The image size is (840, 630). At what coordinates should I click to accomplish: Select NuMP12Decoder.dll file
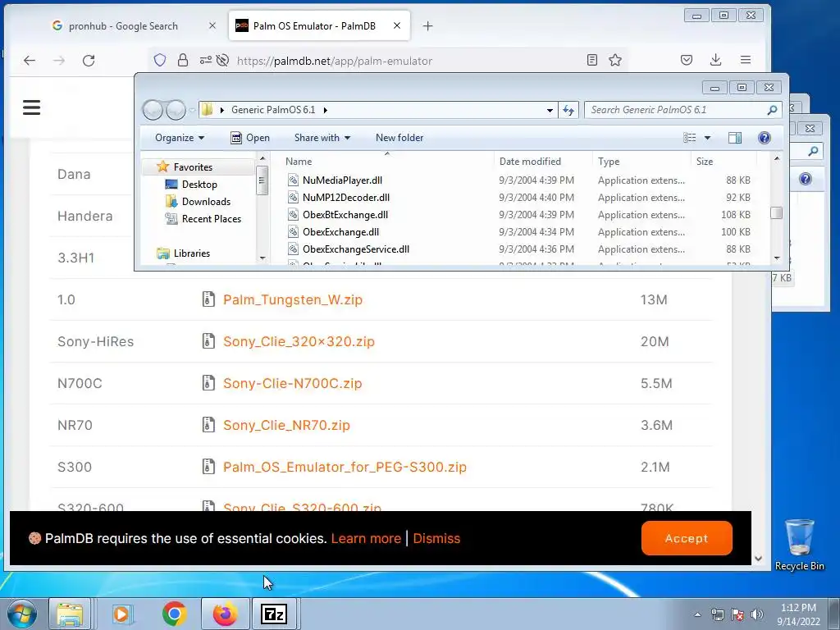coord(346,197)
